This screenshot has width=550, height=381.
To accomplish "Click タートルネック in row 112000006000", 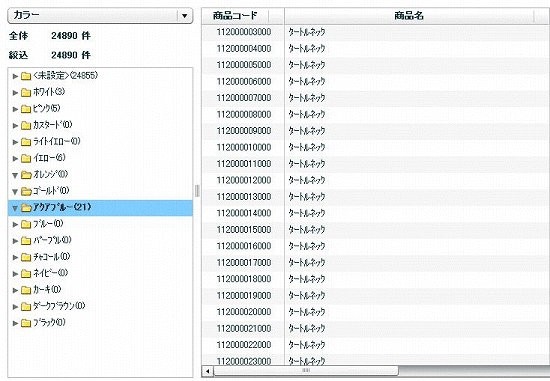I will click(307, 82).
